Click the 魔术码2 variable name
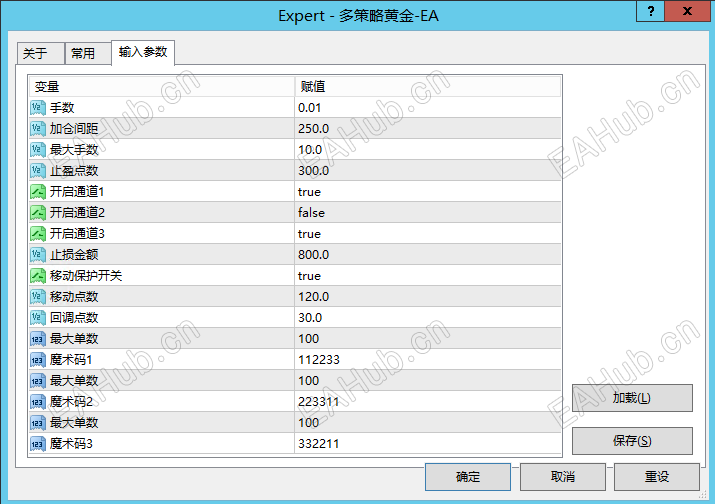 coord(71,402)
